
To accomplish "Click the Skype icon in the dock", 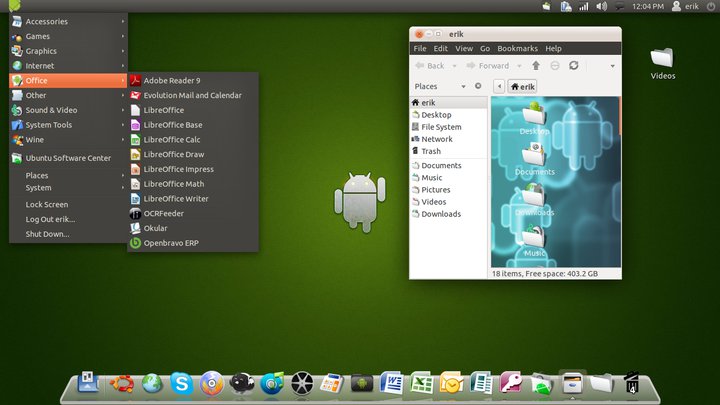I will pos(181,383).
